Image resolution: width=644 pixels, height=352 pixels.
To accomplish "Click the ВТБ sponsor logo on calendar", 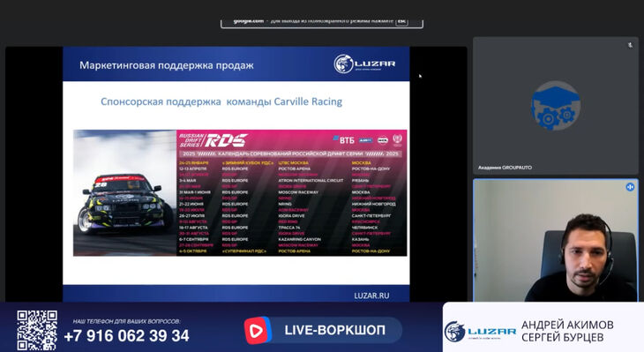I will pyautogui.click(x=343, y=140).
